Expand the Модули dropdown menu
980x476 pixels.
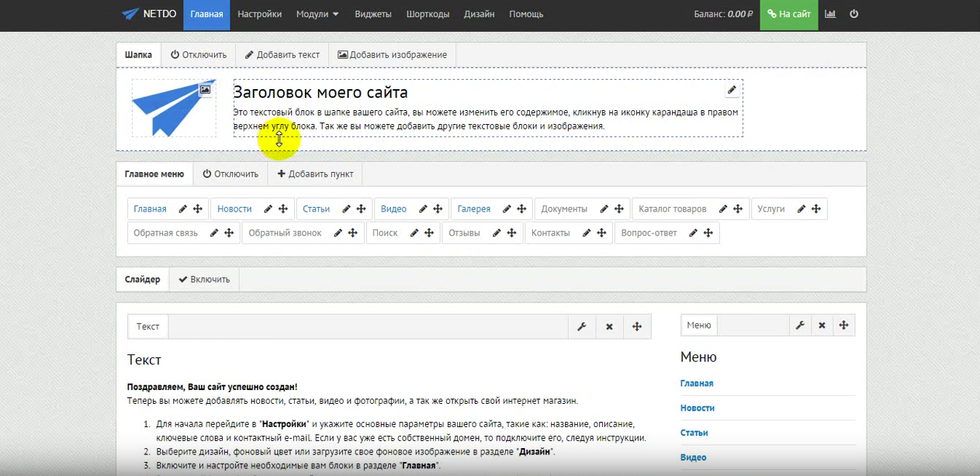[x=317, y=14]
